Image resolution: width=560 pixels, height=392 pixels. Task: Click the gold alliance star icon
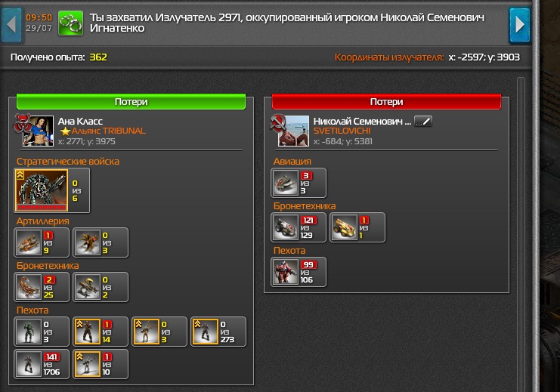(65, 131)
